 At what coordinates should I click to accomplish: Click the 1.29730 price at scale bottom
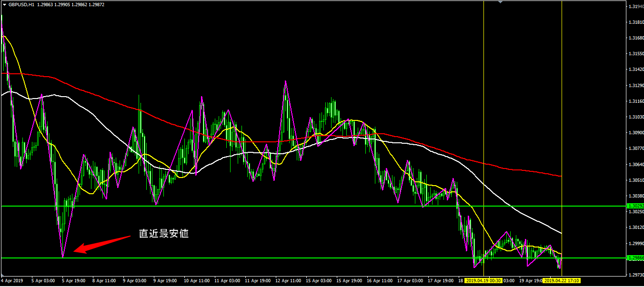tap(635, 275)
